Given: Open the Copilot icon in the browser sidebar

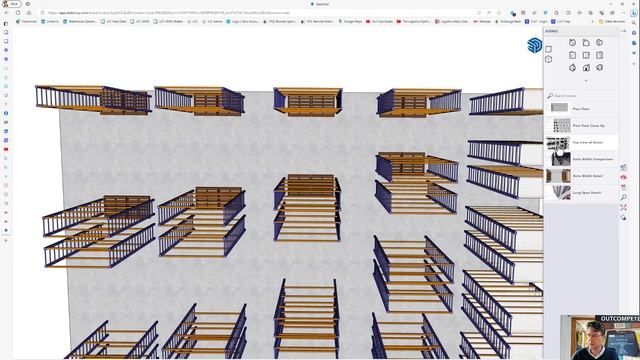Looking at the screenshot, I should tap(634, 13).
